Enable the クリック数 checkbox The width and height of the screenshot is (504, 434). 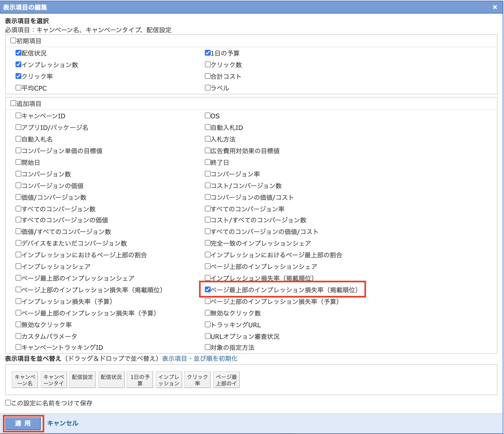[208, 64]
